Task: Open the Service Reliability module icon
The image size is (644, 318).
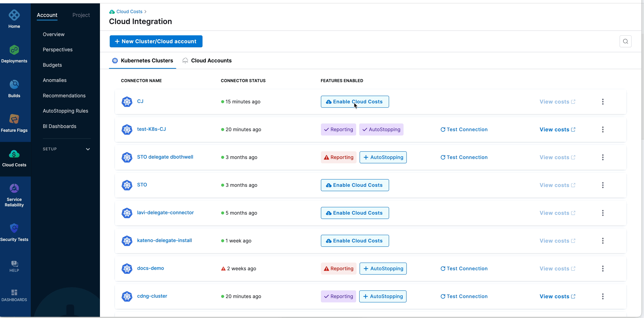Action: point(14,188)
